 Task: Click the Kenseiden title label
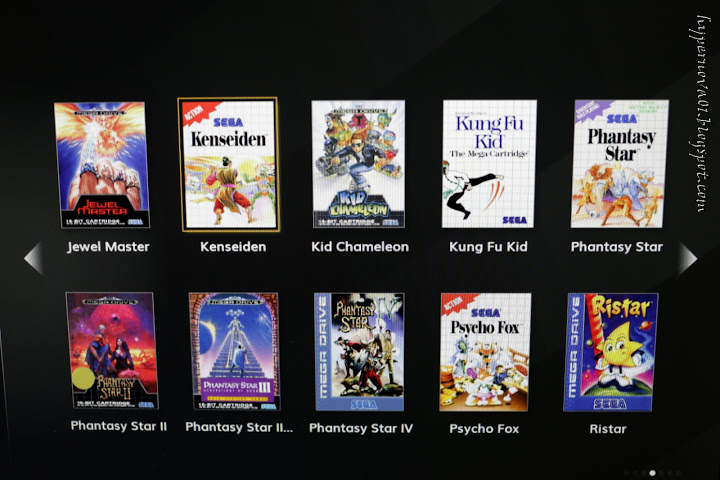233,247
